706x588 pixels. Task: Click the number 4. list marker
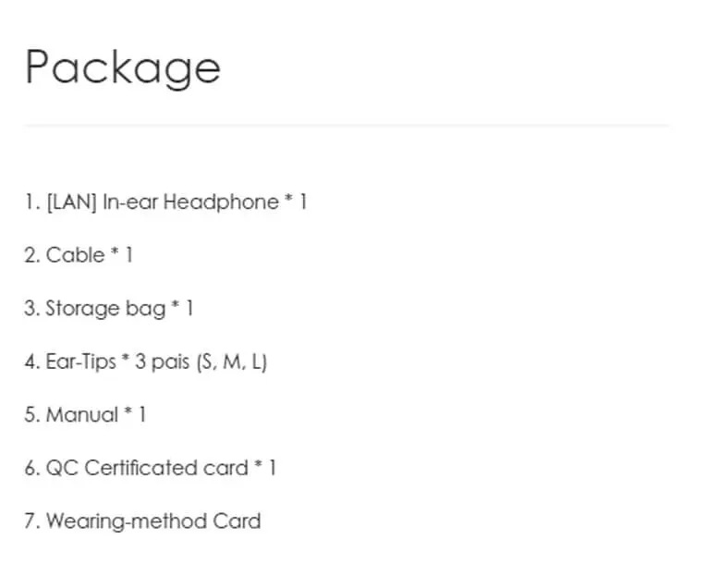(x=33, y=361)
